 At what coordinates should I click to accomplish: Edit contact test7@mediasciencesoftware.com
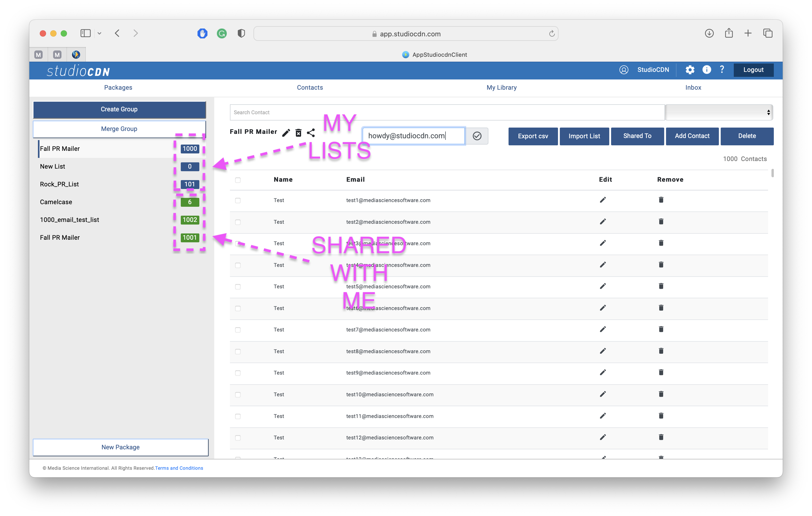coord(603,330)
